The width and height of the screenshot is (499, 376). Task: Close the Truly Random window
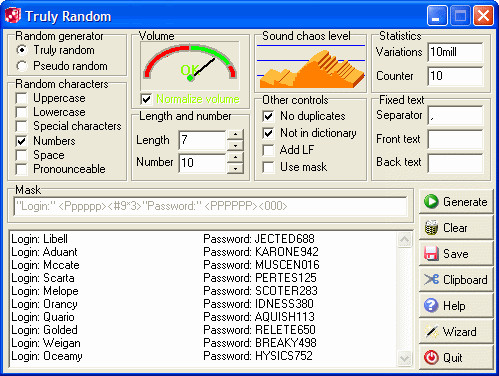point(483,16)
